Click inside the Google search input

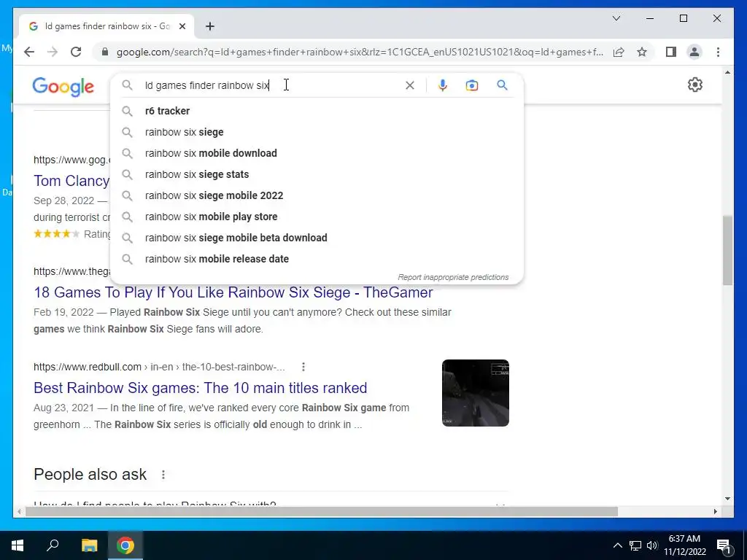pyautogui.click(x=271, y=85)
